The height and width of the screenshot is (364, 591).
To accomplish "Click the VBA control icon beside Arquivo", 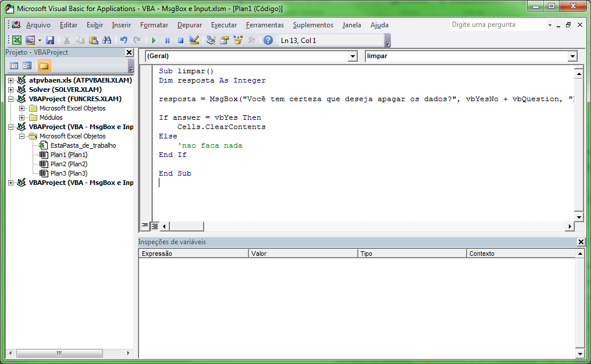I will click(x=16, y=25).
